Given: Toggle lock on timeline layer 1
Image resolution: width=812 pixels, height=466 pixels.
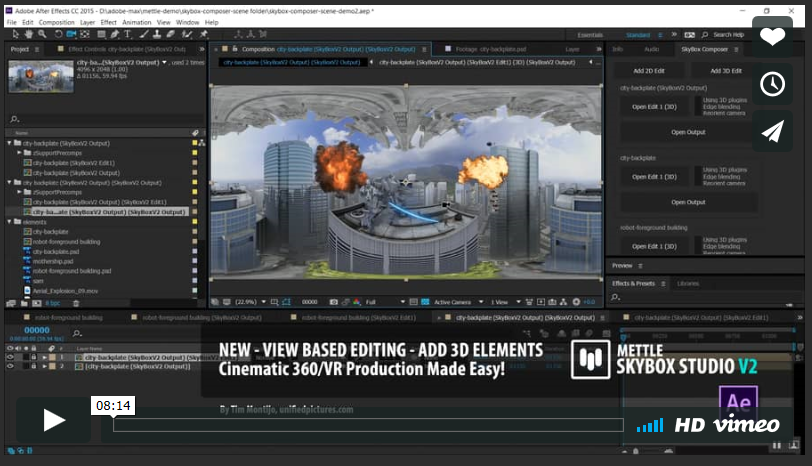Looking at the screenshot, I should [x=34, y=357].
